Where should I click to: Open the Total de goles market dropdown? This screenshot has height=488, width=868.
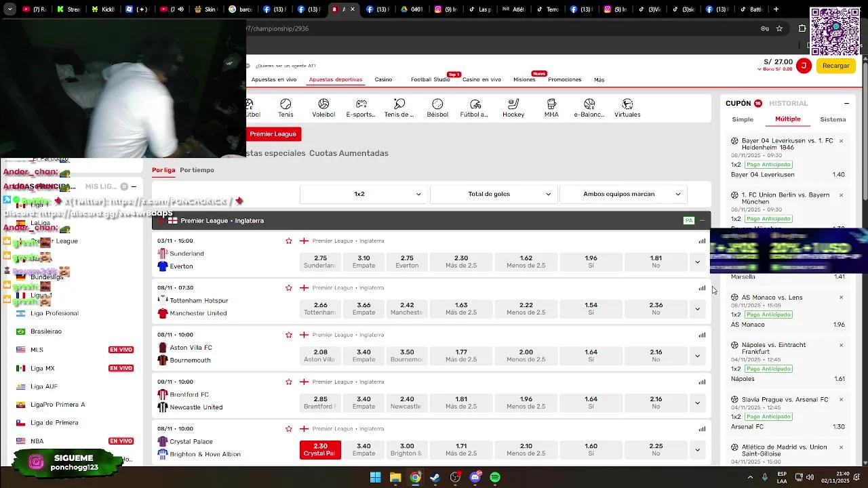click(493, 194)
